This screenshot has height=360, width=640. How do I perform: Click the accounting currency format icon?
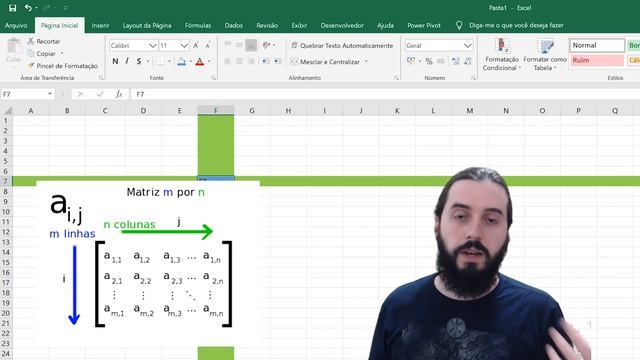pyautogui.click(x=411, y=61)
